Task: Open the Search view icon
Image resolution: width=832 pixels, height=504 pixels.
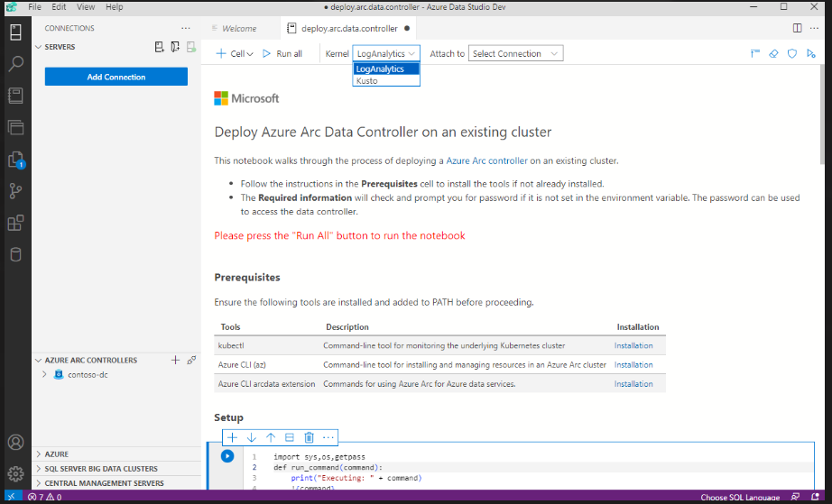Action: pyautogui.click(x=15, y=64)
